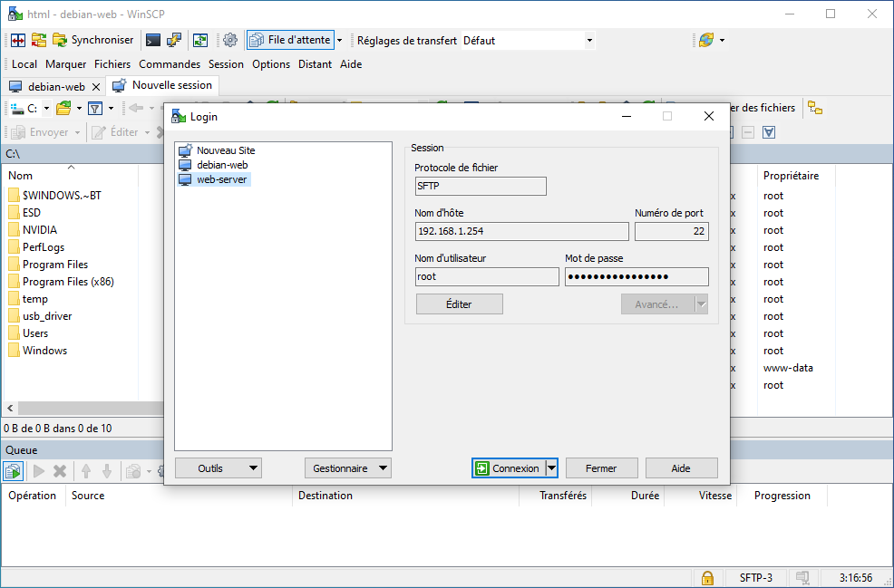Image resolution: width=894 pixels, height=588 pixels.
Task: Click the preferences gear icon
Action: point(230,40)
